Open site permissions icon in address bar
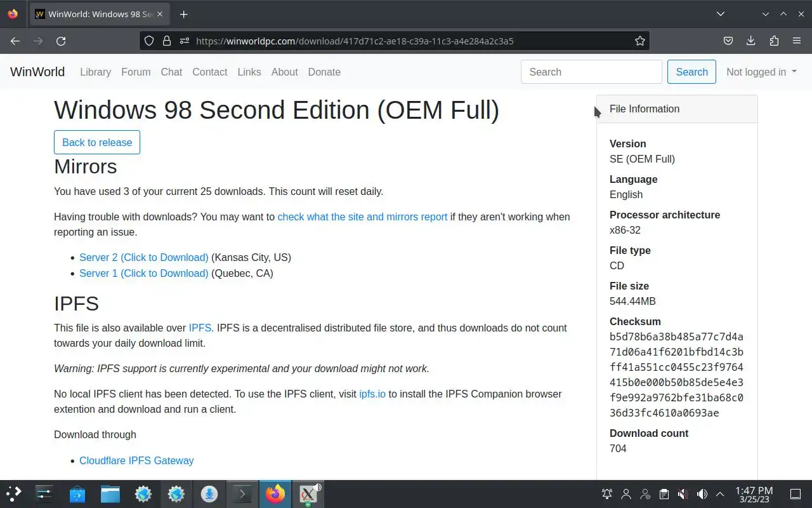812x508 pixels. tap(185, 41)
